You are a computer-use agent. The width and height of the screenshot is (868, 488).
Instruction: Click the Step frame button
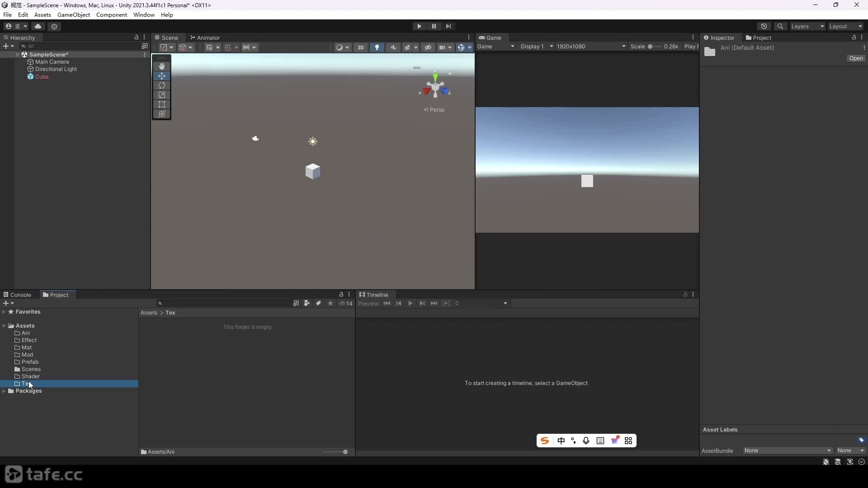click(448, 26)
